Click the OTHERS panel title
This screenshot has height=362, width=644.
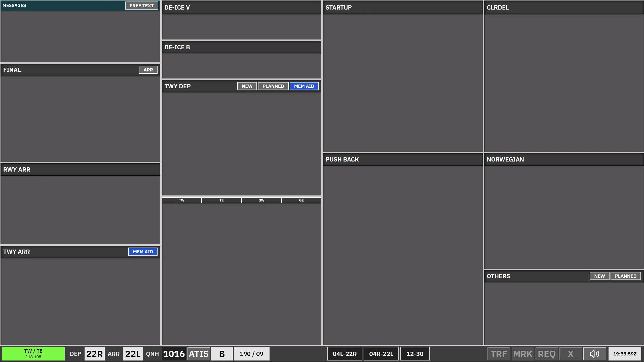[x=498, y=276]
